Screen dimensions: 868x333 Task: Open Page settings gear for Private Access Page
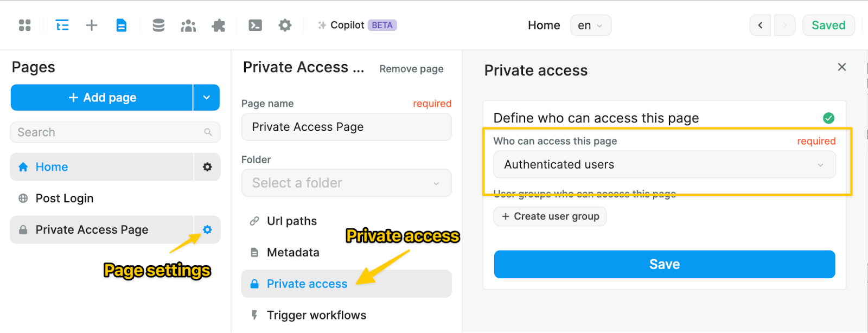pyautogui.click(x=207, y=229)
